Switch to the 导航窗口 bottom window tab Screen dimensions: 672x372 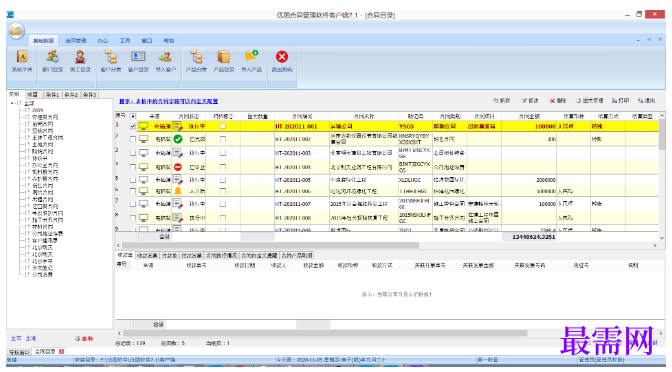tap(19, 352)
